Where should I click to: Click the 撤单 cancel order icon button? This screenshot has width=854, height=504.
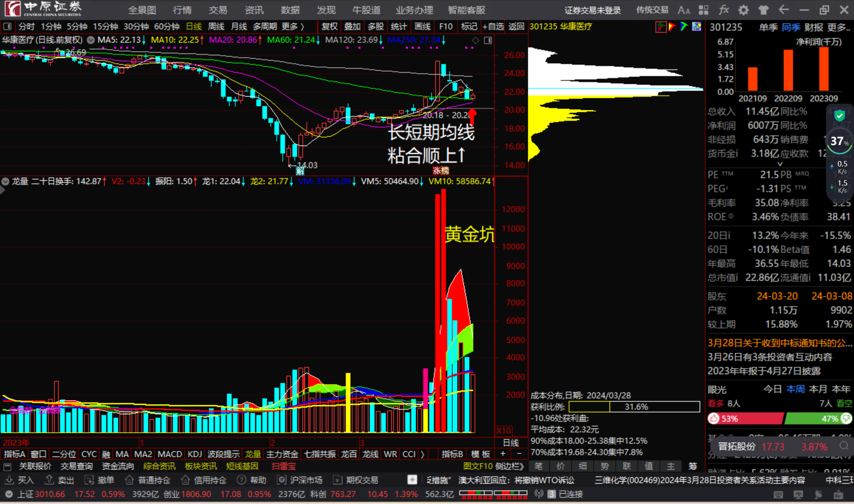pyautogui.click(x=100, y=480)
